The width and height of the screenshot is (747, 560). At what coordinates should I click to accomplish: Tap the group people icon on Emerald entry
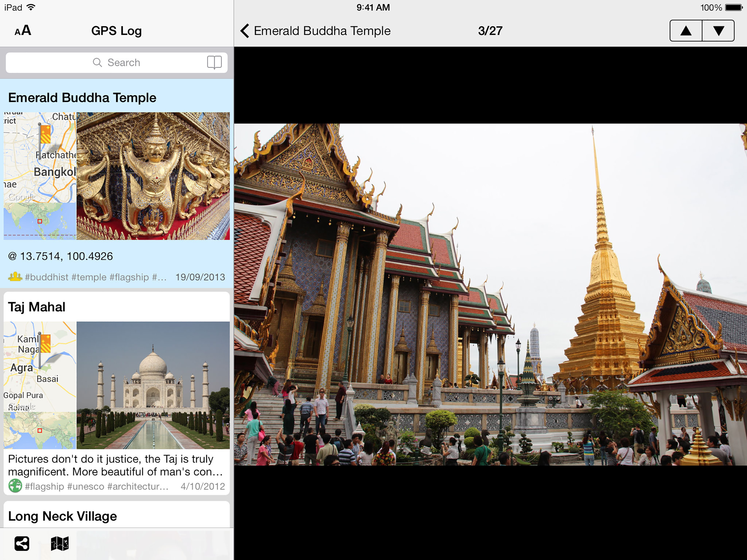coord(15,277)
